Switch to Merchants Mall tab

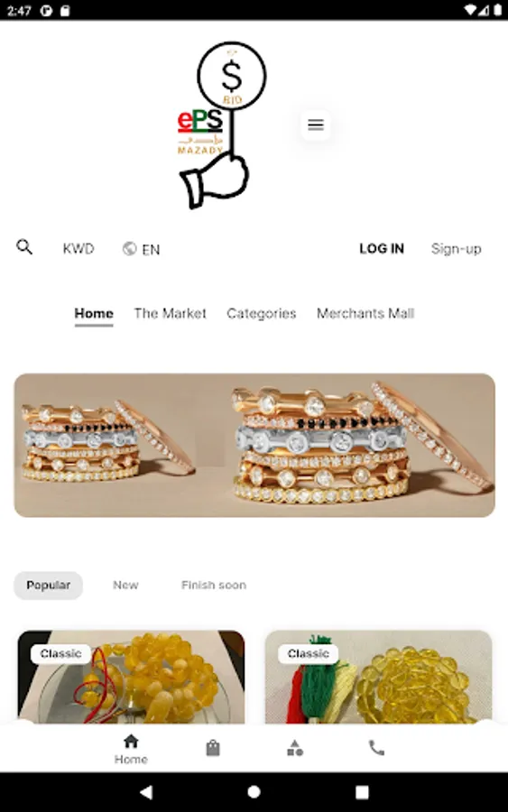[365, 313]
